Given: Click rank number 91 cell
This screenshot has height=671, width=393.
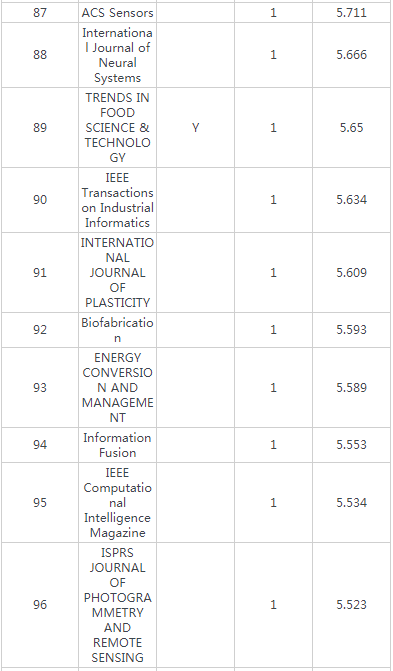Looking at the screenshot, I should [x=40, y=273].
